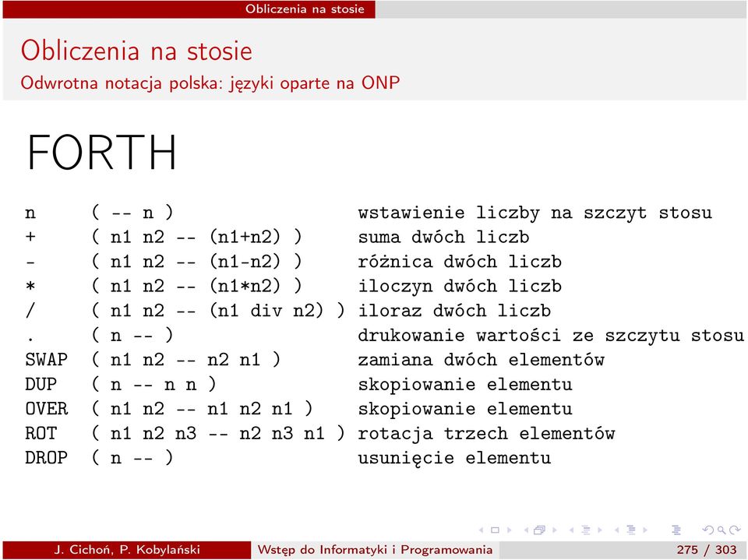The height and width of the screenshot is (560, 748).
Task: Click 'drukowanie wartości ze szczytu stosu' text
Action: (x=551, y=336)
